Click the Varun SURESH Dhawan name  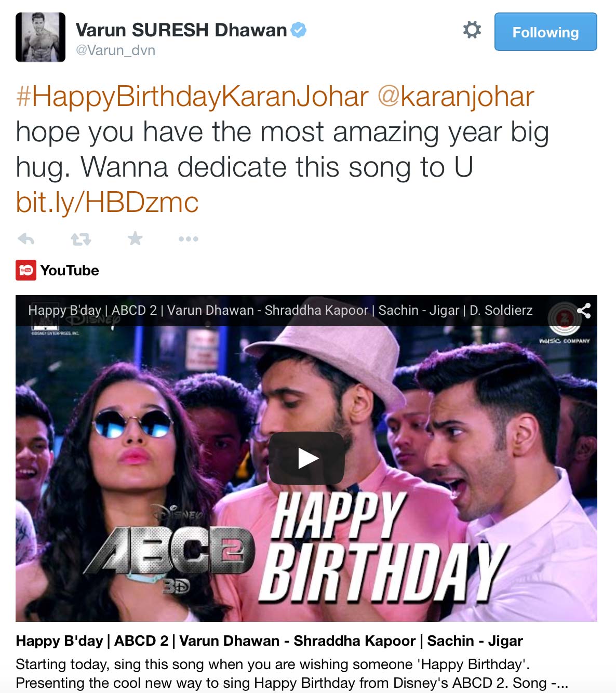[x=181, y=30]
